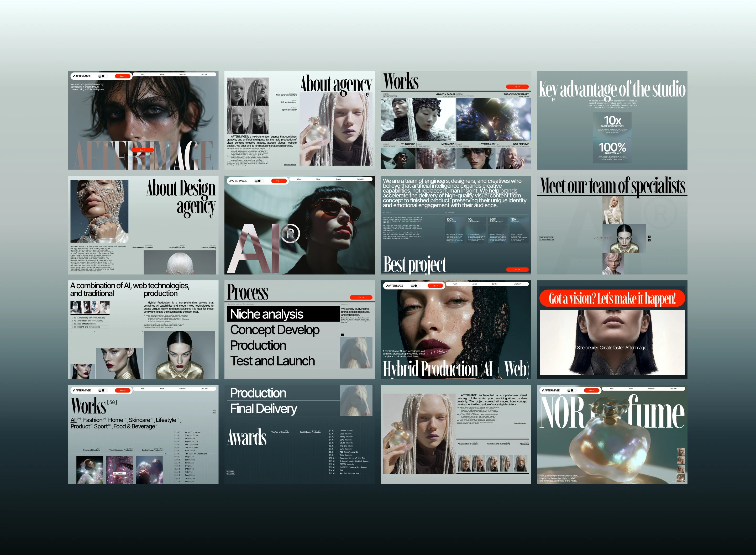This screenshot has height=555, width=756.
Task: Expand Service dropdown on Hybrid Production page
Action: pyautogui.click(x=495, y=284)
